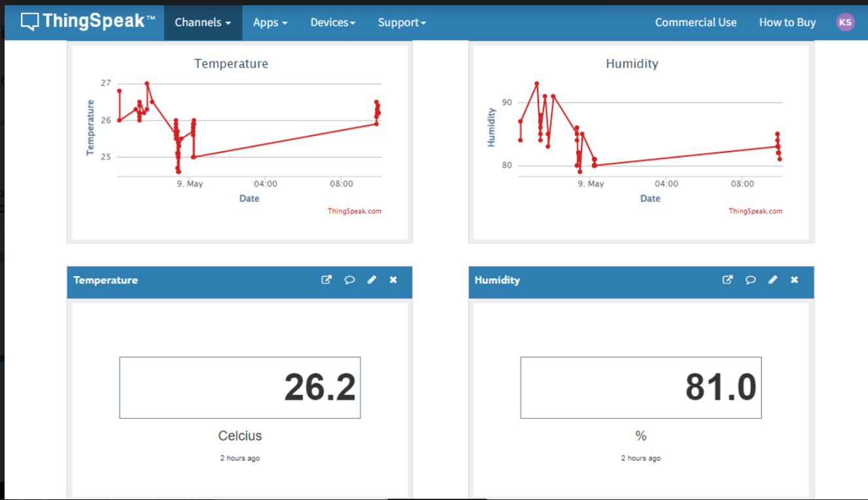Select Channels in the navigation bar
868x500 pixels.
tap(203, 22)
